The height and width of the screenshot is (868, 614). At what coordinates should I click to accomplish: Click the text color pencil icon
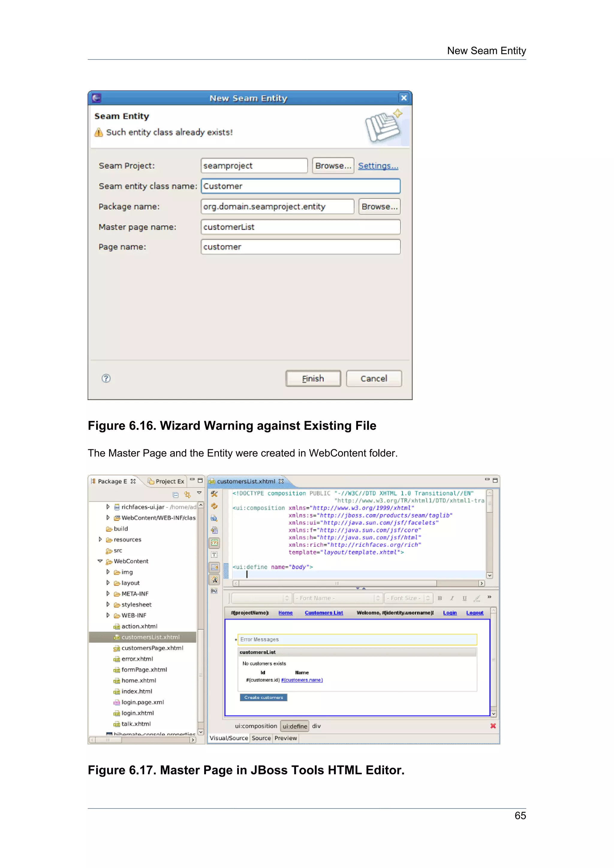point(477,598)
